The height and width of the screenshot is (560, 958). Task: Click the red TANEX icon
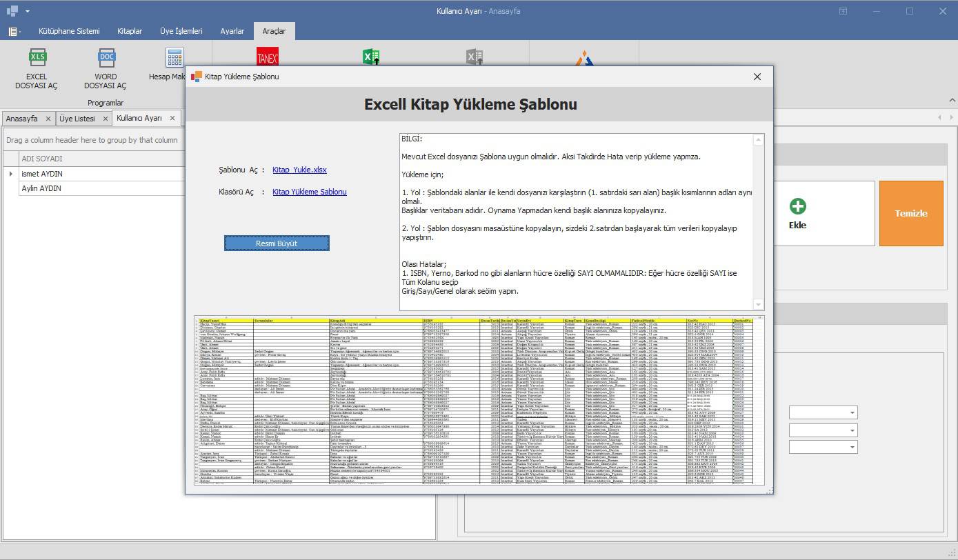pos(267,57)
